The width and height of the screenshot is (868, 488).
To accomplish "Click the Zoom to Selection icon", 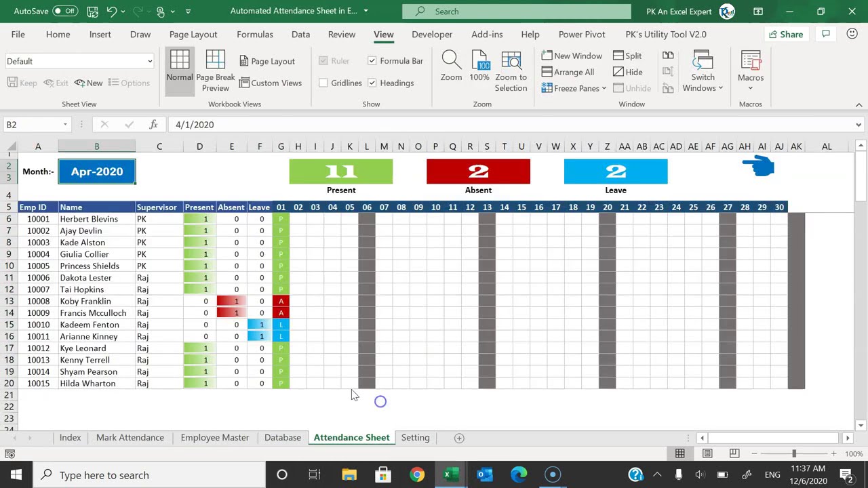I will pyautogui.click(x=511, y=71).
